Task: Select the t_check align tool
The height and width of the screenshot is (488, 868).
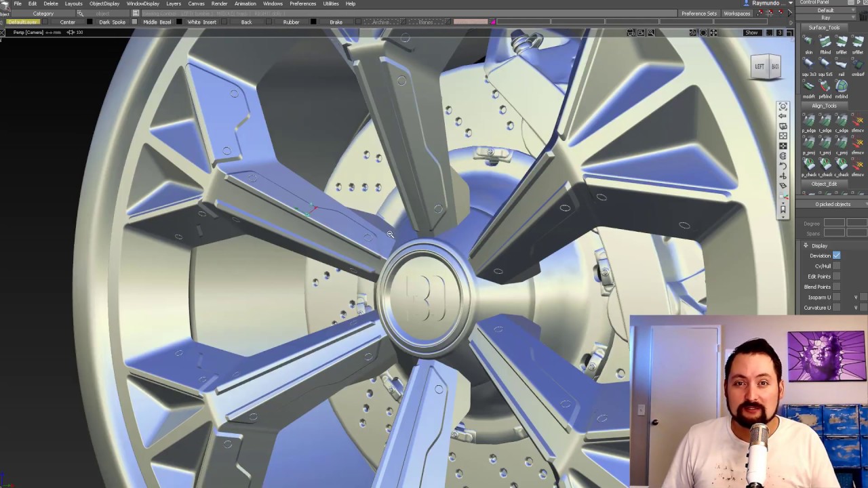Action: (825, 167)
